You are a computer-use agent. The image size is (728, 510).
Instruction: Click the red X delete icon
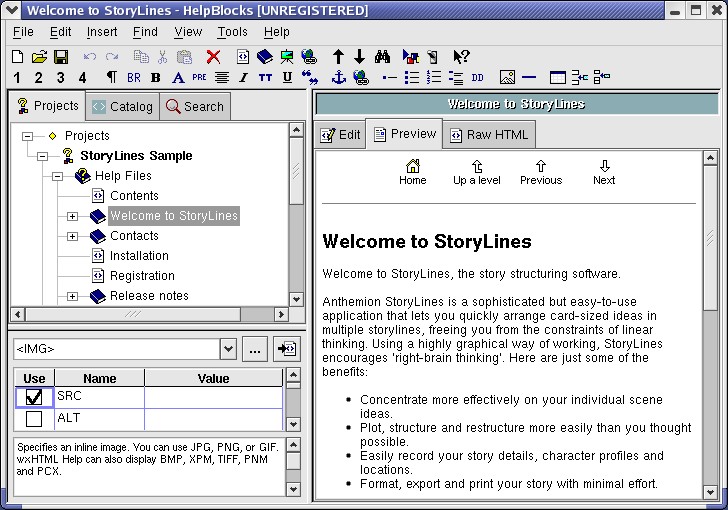pyautogui.click(x=213, y=57)
